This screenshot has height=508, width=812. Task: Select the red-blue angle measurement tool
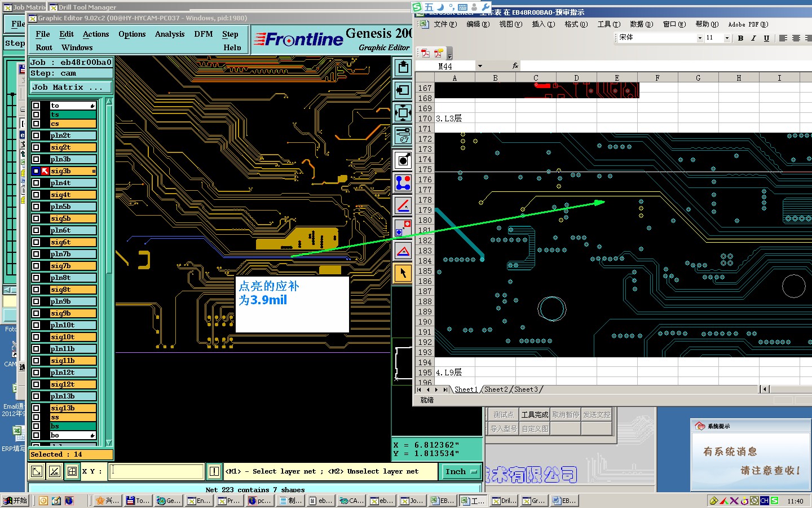403,205
